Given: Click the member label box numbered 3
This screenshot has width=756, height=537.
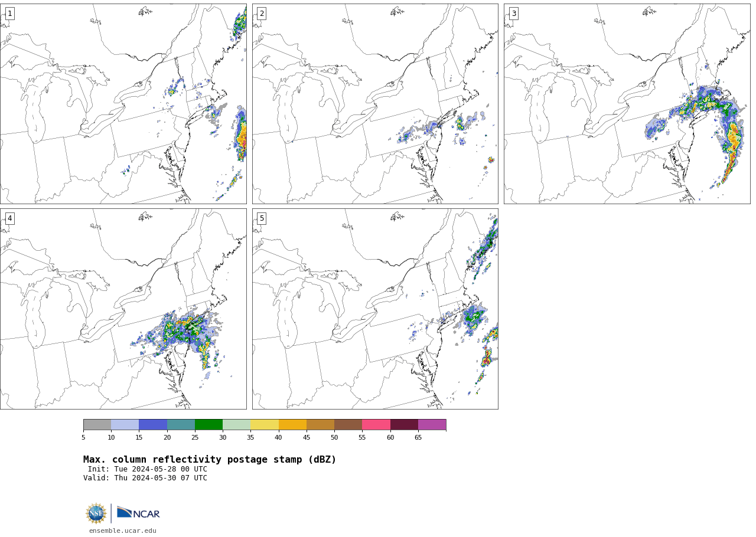Looking at the screenshot, I should [x=513, y=14].
